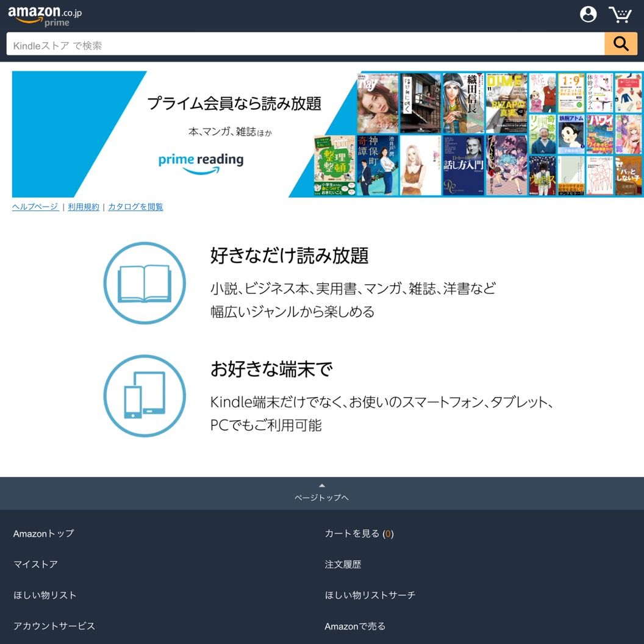644x644 pixels.
Task: Select the 奇跡のリンゴ book cover
Action: pyautogui.click(x=542, y=134)
